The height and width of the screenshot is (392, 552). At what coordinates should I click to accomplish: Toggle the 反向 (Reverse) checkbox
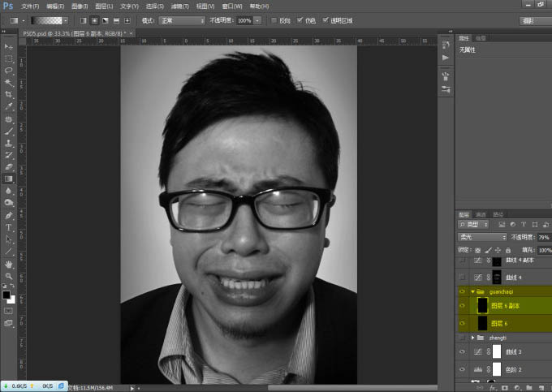coord(273,19)
